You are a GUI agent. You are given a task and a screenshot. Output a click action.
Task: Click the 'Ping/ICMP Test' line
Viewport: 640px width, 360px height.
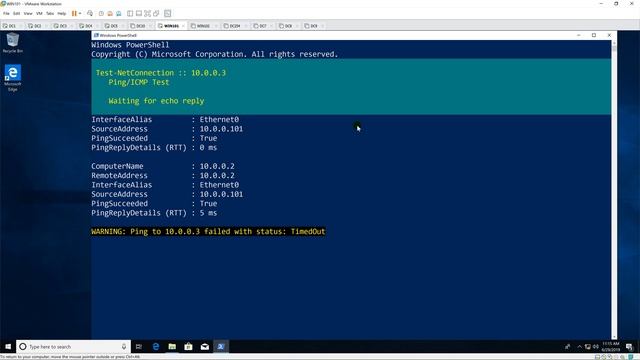pyautogui.click(x=139, y=82)
